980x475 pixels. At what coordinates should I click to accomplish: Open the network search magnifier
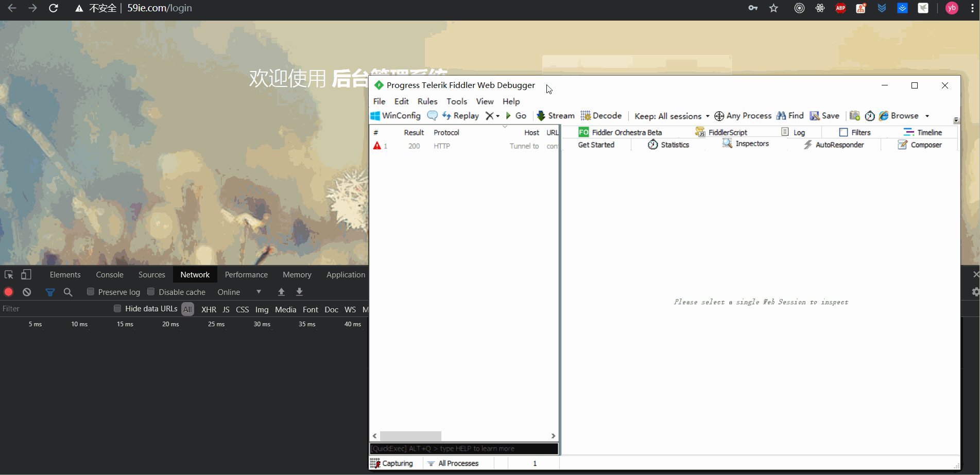pyautogui.click(x=68, y=292)
